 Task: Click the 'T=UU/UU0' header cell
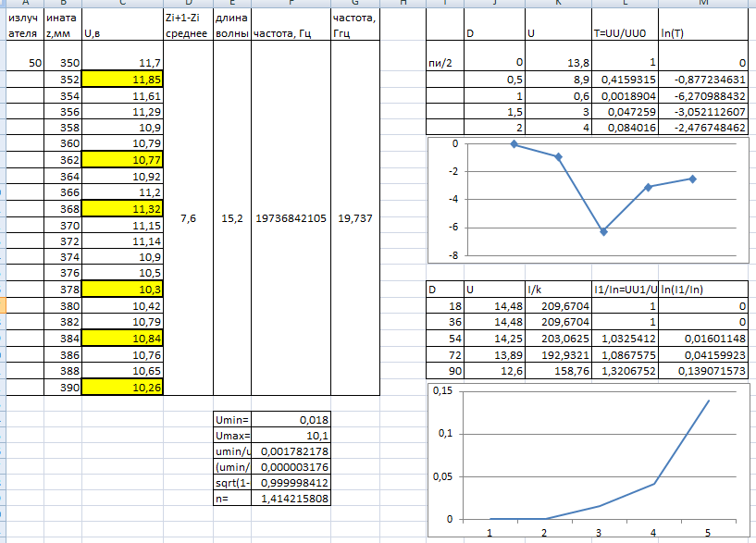click(x=625, y=25)
